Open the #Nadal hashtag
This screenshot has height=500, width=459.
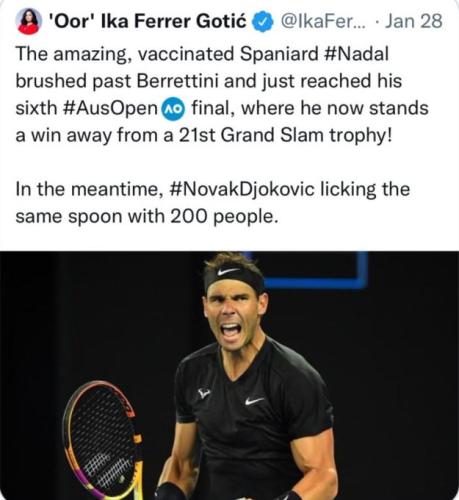coord(356,54)
